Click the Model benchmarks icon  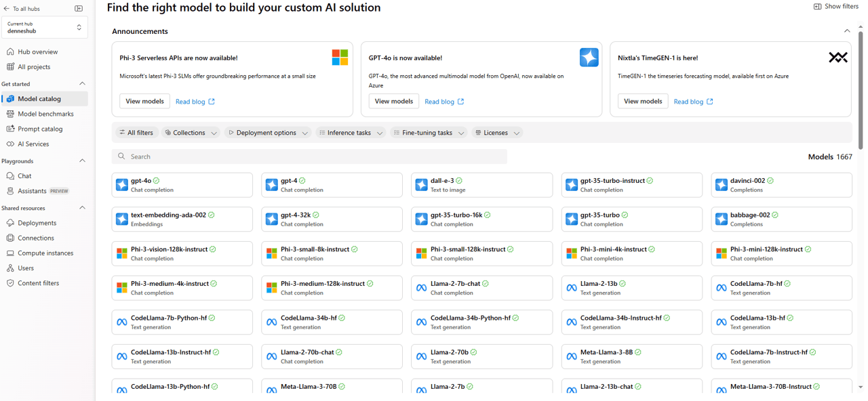pos(10,114)
